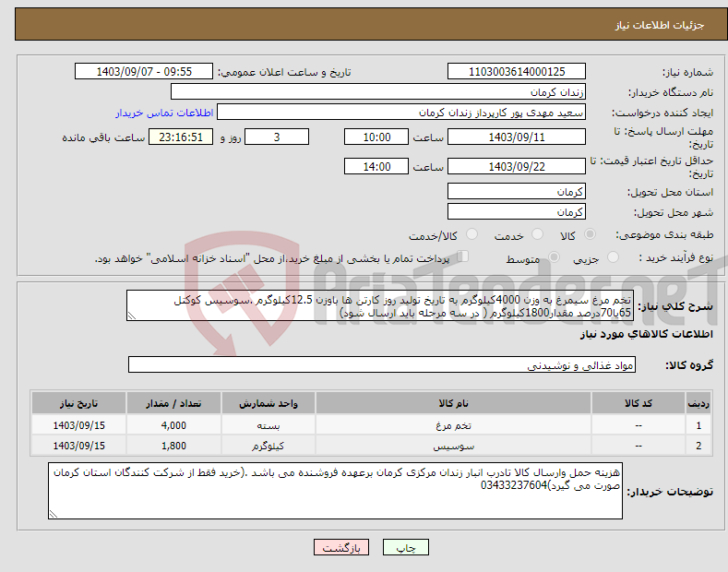Screen dimensions: 728x572
Task: Click the تخم مرغ item name cell
Action: (x=454, y=425)
